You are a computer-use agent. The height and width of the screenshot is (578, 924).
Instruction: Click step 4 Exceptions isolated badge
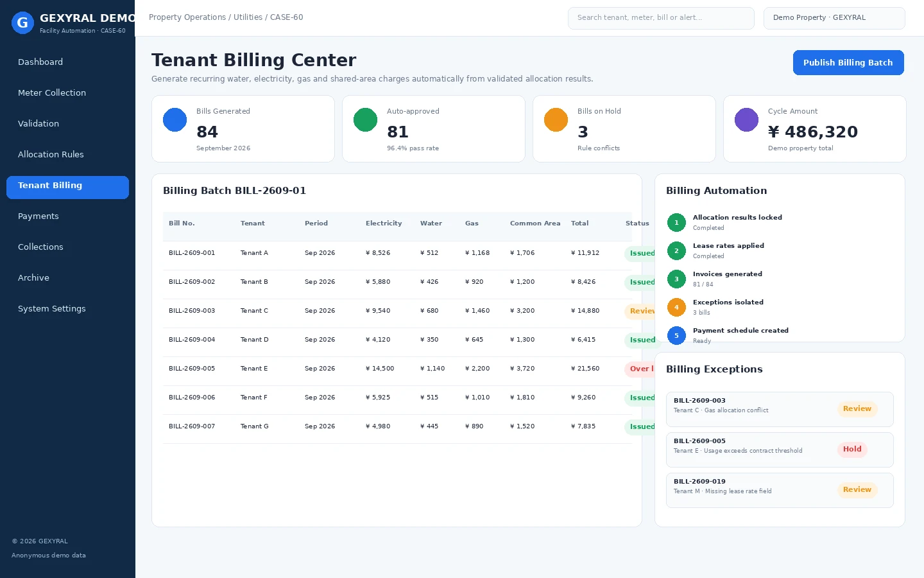point(676,308)
